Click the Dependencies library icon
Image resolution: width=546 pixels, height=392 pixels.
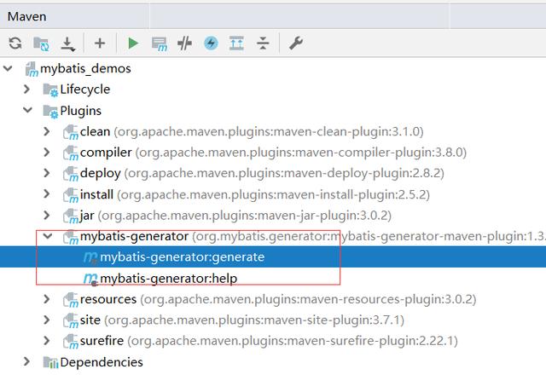tap(51, 362)
